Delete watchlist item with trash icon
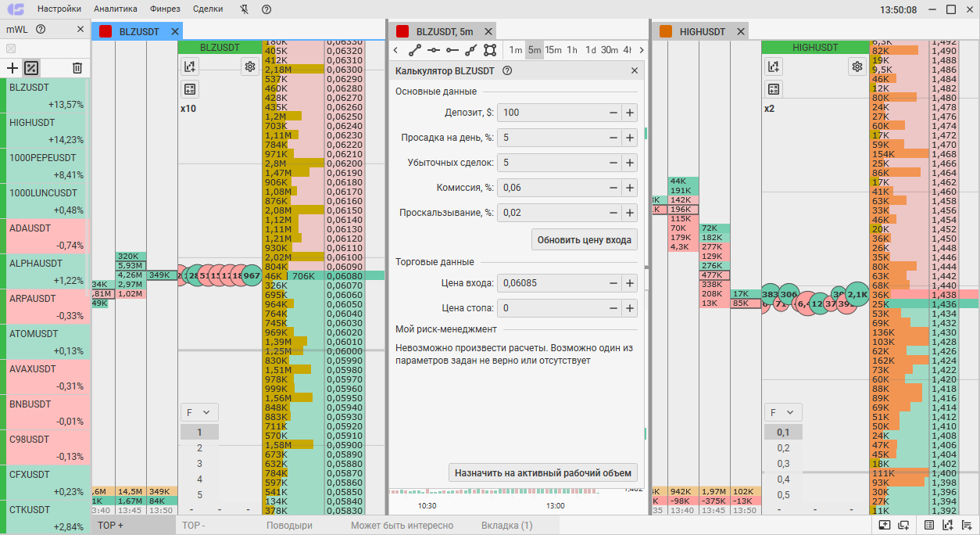The image size is (980, 535). [77, 68]
